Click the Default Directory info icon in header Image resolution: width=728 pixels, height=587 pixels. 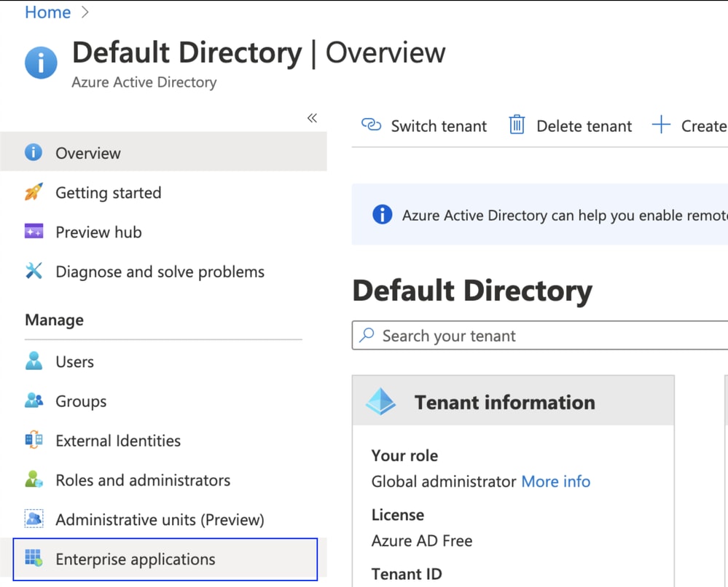[x=41, y=63]
